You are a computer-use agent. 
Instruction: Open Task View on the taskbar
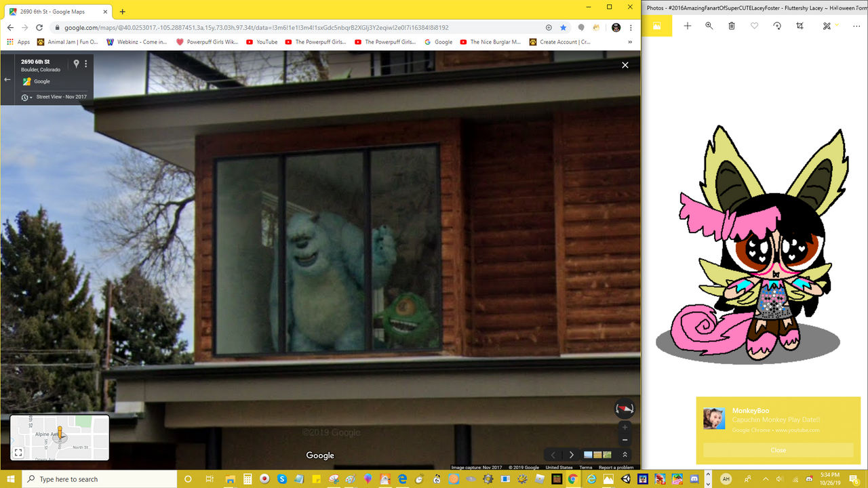click(210, 479)
